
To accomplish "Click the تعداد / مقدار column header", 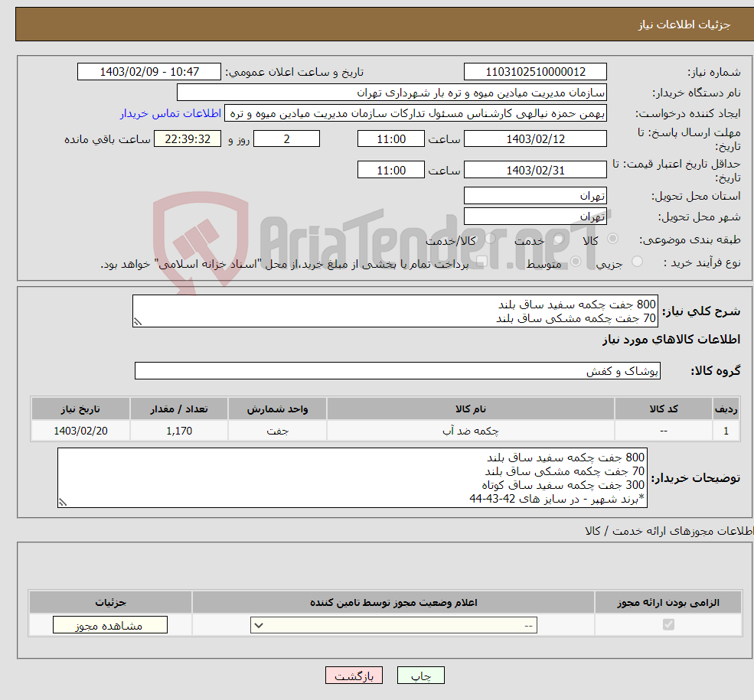I will (179, 409).
